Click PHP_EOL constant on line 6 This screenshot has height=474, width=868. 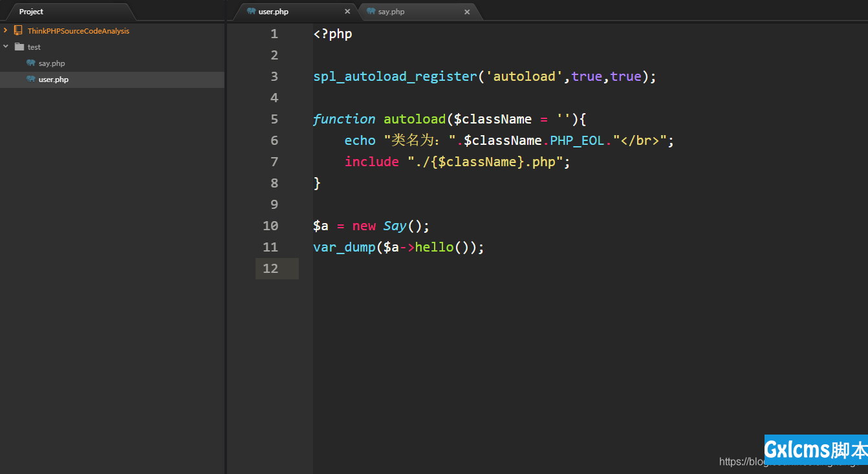578,140
